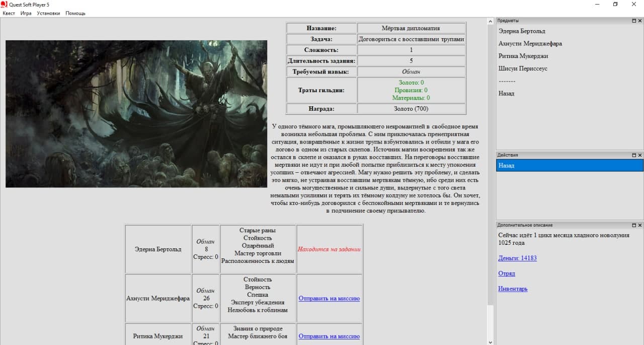
Task: Click the quest name 'Мёртвая дипломатия'
Action: [x=411, y=28]
